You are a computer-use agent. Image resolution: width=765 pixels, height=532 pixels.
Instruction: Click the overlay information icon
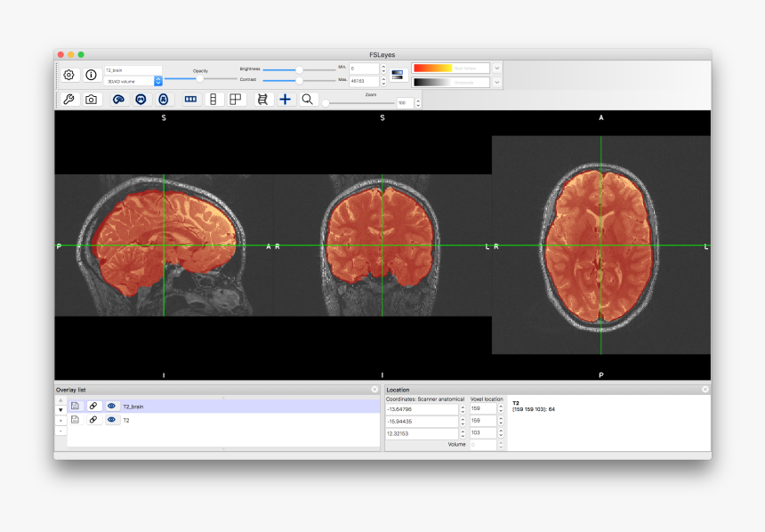point(91,75)
